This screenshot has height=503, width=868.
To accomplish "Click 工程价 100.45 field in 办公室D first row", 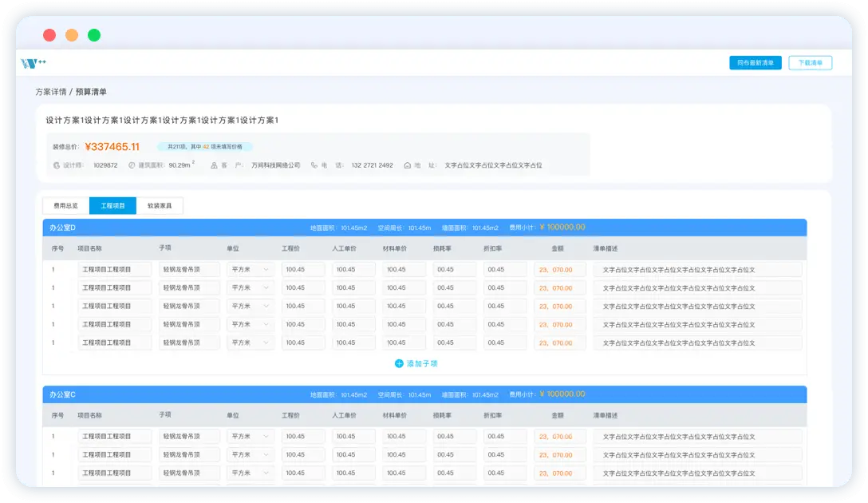I will click(x=303, y=269).
